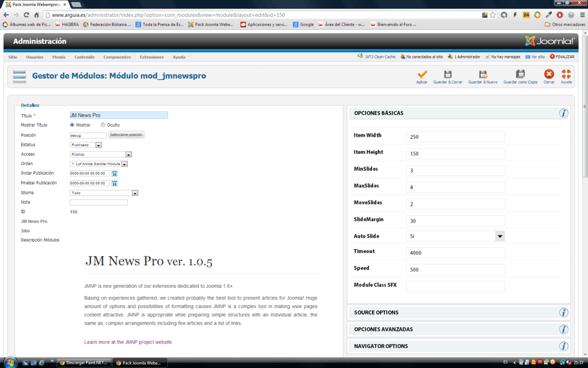Open the Otros marcadores bookmarks folder

click(x=565, y=25)
